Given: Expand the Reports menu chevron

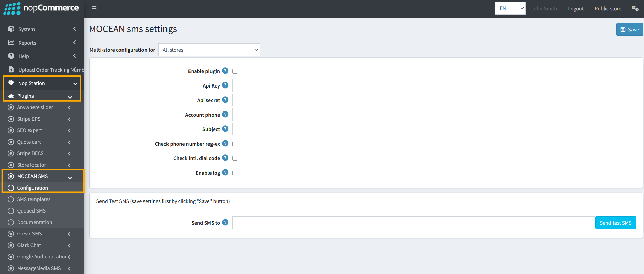Looking at the screenshot, I should [74, 43].
